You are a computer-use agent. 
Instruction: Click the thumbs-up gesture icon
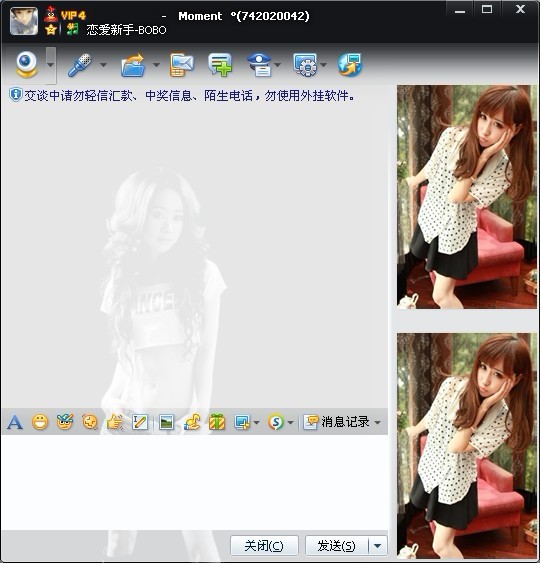[x=115, y=422]
